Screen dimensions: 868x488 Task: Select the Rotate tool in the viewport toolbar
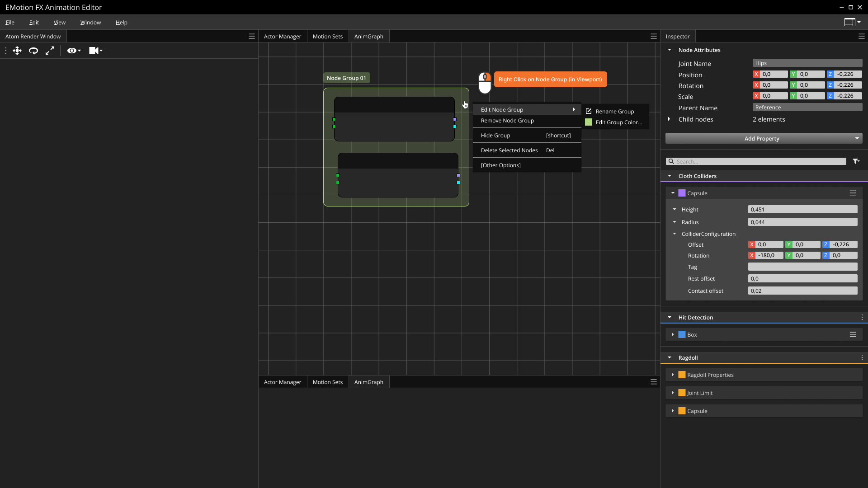pyautogui.click(x=33, y=51)
